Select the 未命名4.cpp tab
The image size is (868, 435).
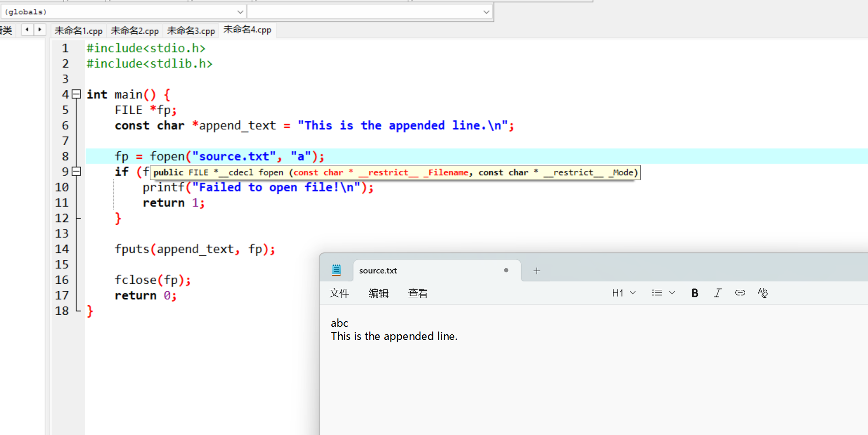click(247, 30)
